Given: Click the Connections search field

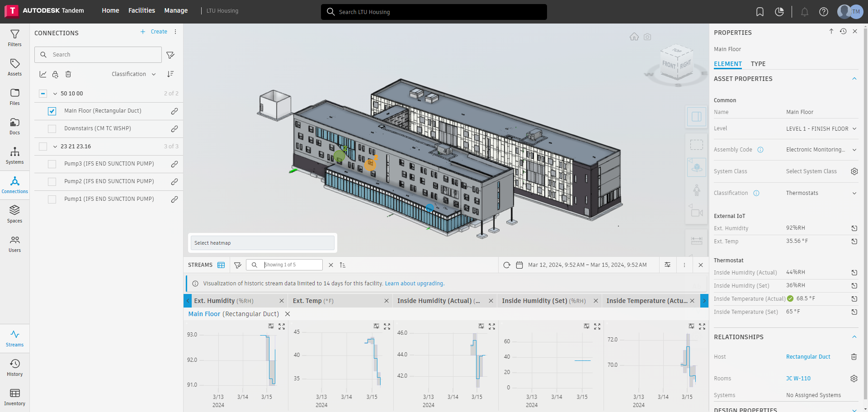Looking at the screenshot, I should point(98,55).
